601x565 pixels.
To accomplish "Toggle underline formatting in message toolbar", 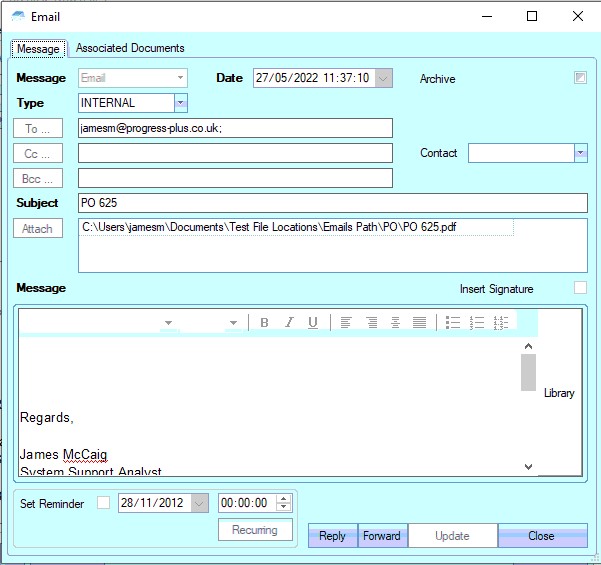I will pyautogui.click(x=313, y=322).
